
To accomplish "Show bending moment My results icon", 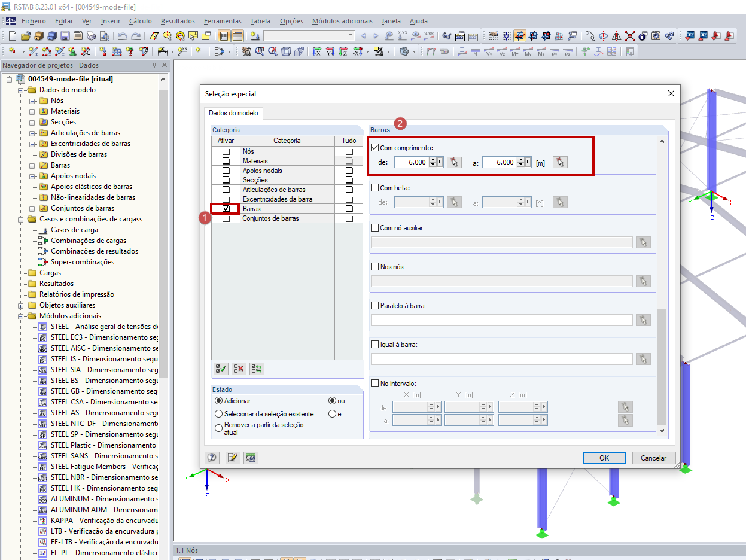I will (528, 51).
